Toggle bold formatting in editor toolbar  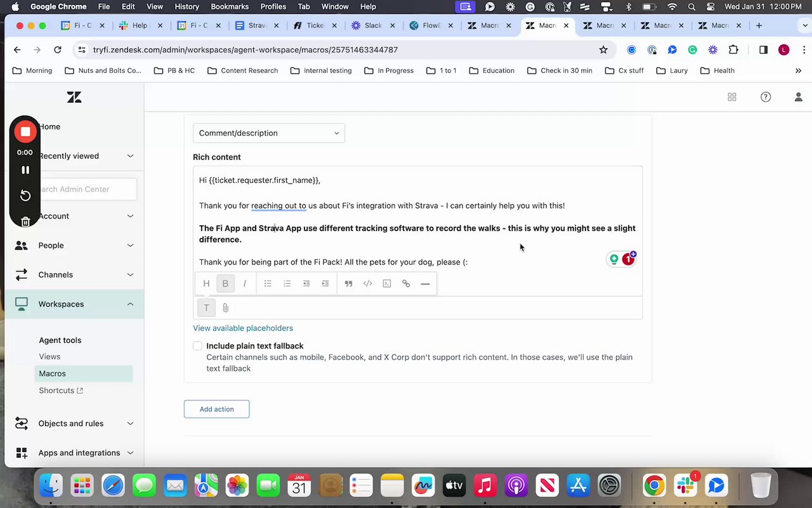click(x=225, y=284)
